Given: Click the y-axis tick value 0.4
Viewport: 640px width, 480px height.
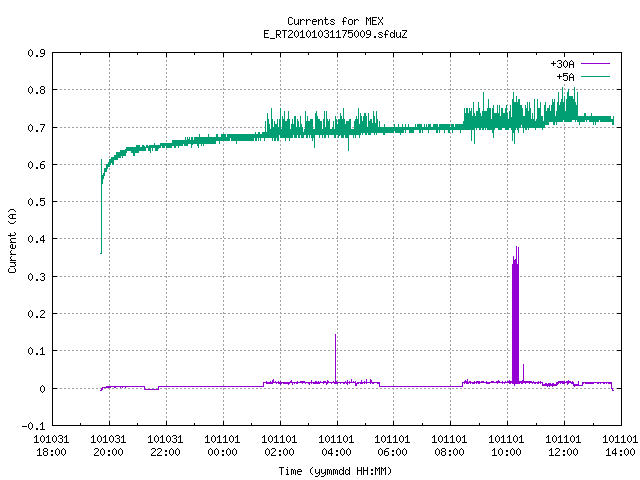Looking at the screenshot, I should coord(36,239).
